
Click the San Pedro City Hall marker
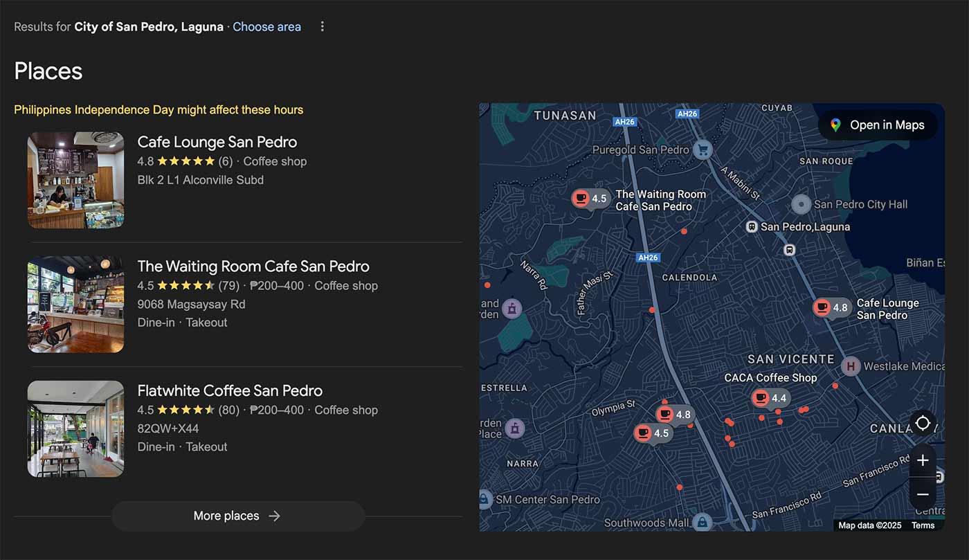[801, 204]
